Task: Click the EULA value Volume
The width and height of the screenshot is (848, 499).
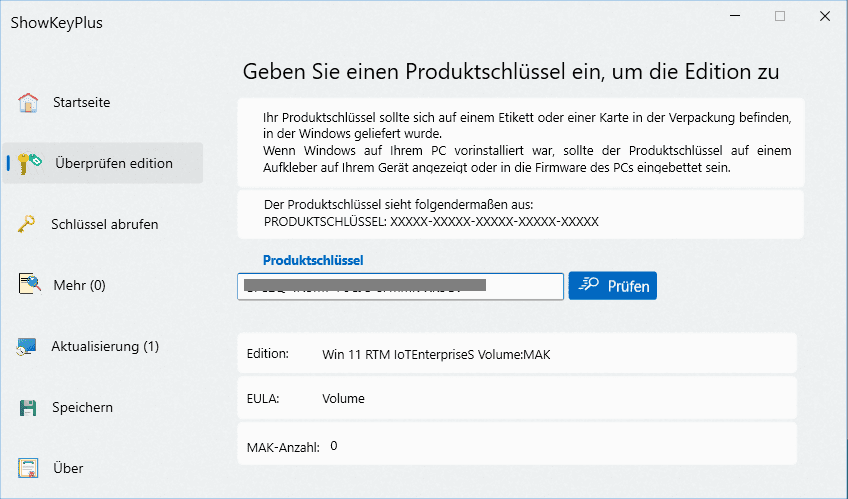Action: tap(343, 398)
